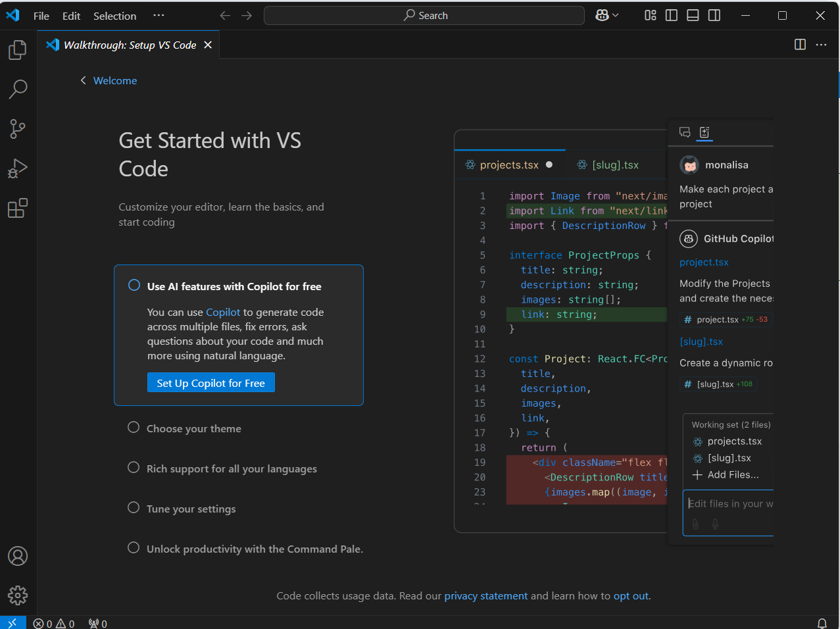Show more menu items via ellipsis
This screenshot has width=840, height=629.
[x=159, y=15]
